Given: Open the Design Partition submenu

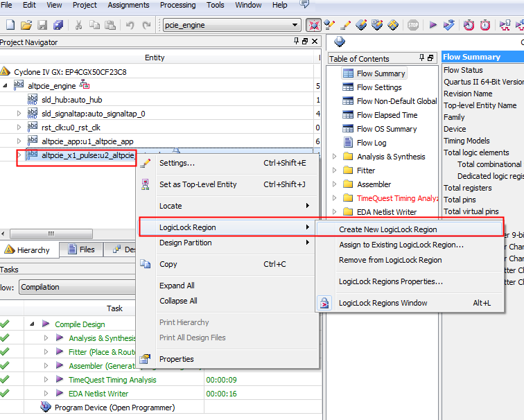Looking at the screenshot, I should pyautogui.click(x=228, y=243).
